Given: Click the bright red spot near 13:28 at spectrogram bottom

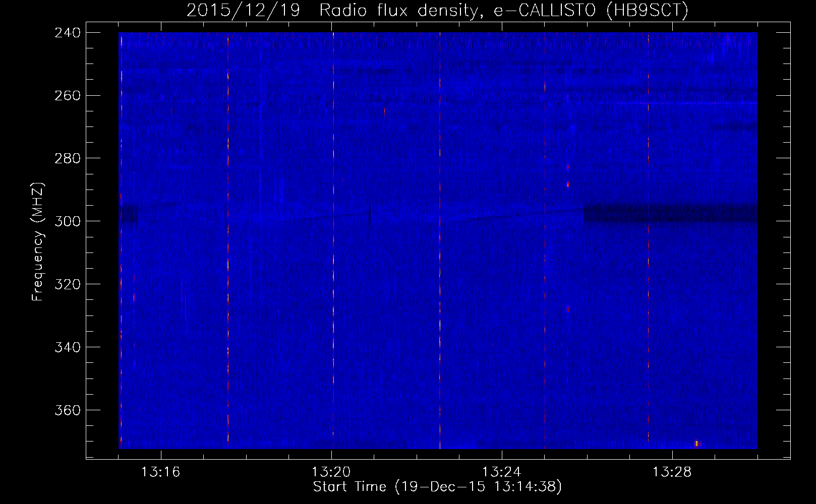Looking at the screenshot, I should click(696, 444).
